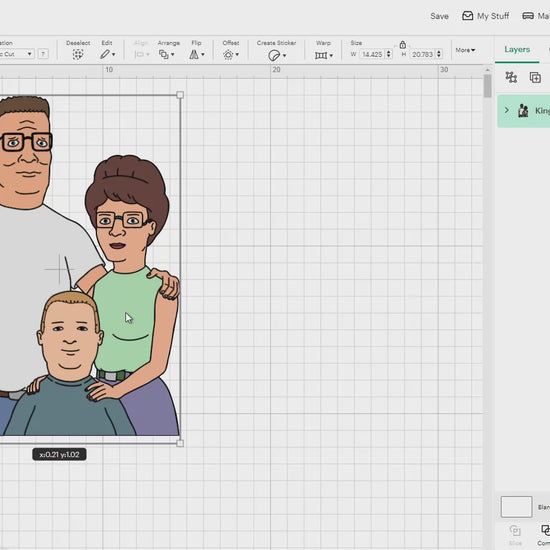Click the height stepper arrows
This screenshot has width=550, height=550.
click(x=438, y=54)
